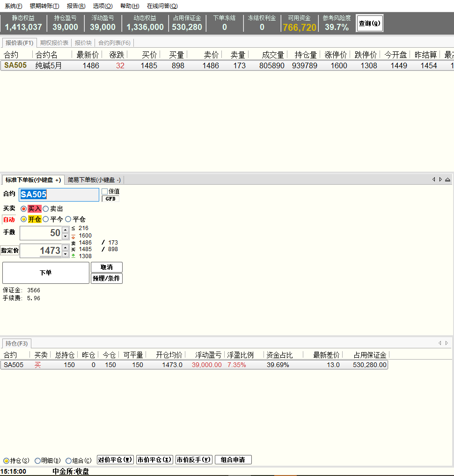Select 标准下单板 order tab
454x476 pixels.
(33, 180)
